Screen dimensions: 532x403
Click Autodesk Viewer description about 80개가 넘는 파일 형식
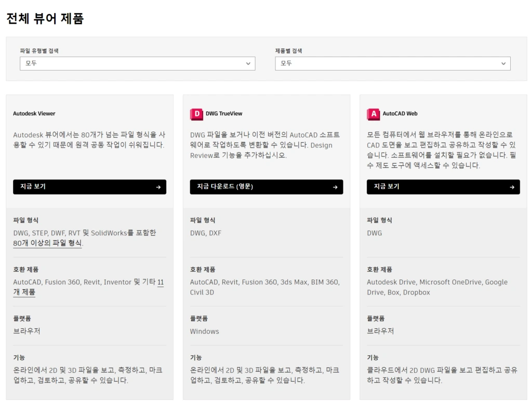pyautogui.click(x=89, y=140)
